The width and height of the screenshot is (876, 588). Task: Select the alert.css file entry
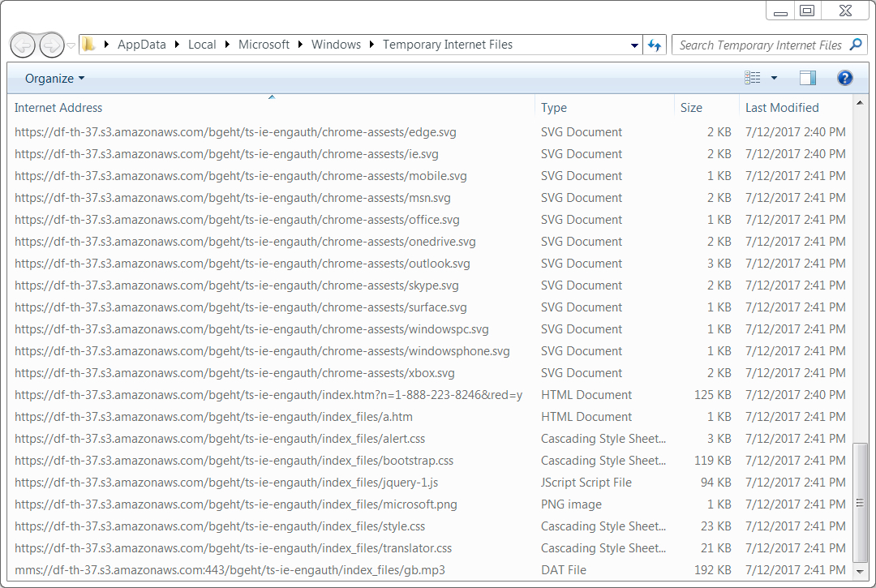430,439
